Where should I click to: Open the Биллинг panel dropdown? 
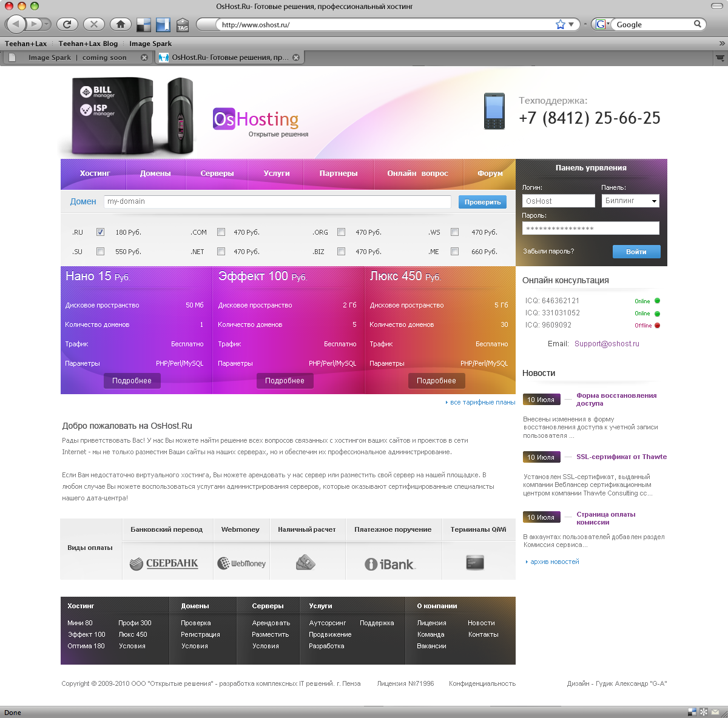(x=630, y=201)
